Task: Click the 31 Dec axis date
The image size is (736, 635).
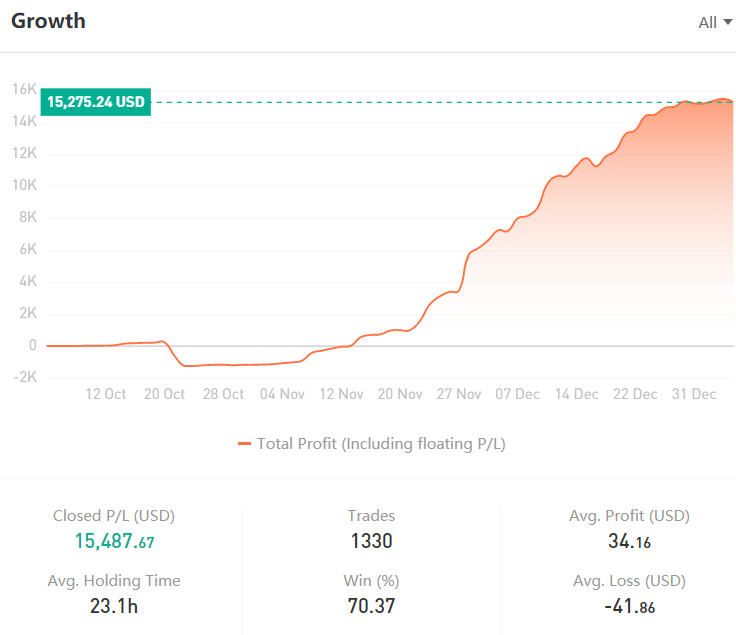Action: pos(694,394)
